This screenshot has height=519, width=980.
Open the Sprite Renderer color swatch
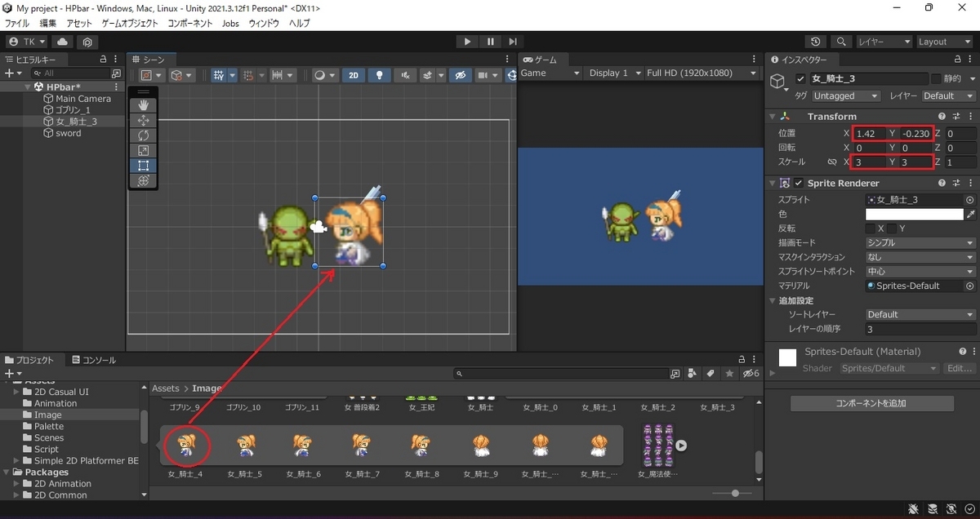pyautogui.click(x=915, y=214)
